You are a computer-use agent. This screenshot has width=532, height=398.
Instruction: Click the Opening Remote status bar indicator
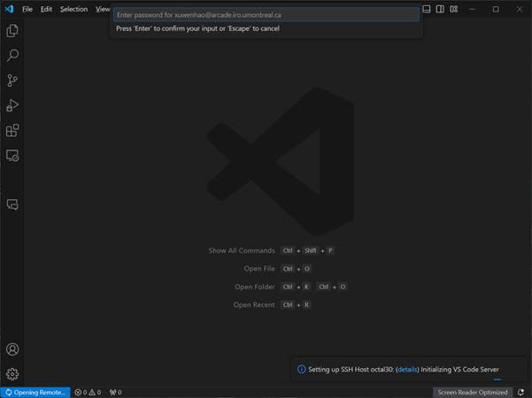pos(35,392)
